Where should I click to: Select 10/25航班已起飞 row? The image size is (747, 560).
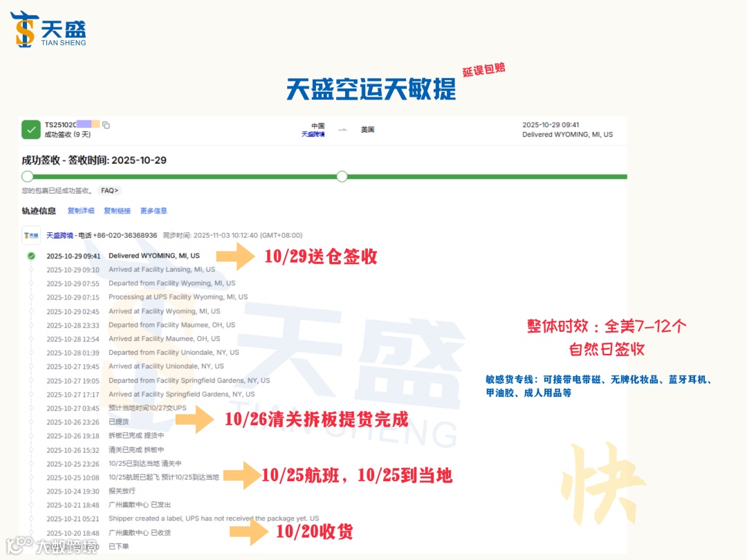132,478
